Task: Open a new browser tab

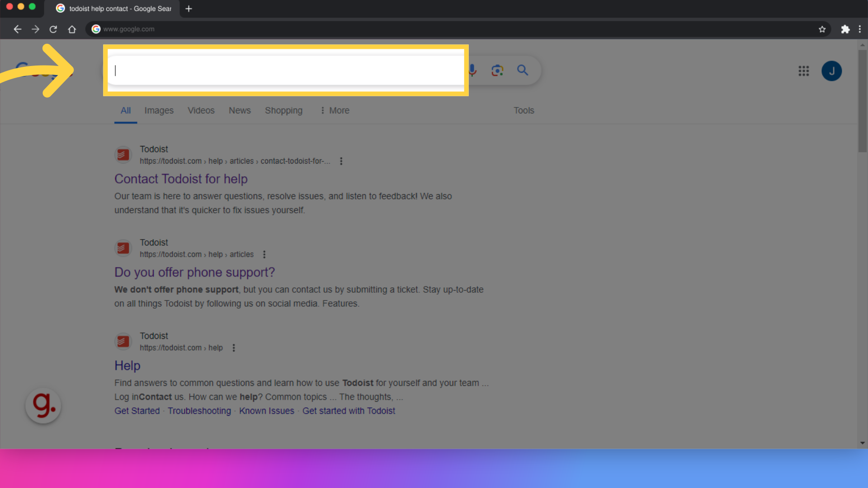Action: [x=189, y=9]
